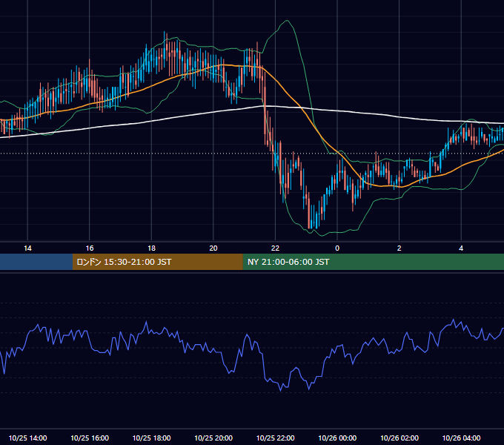This screenshot has width=504, height=445.
Task: Click the 4 hour axis label
Action: point(461,248)
